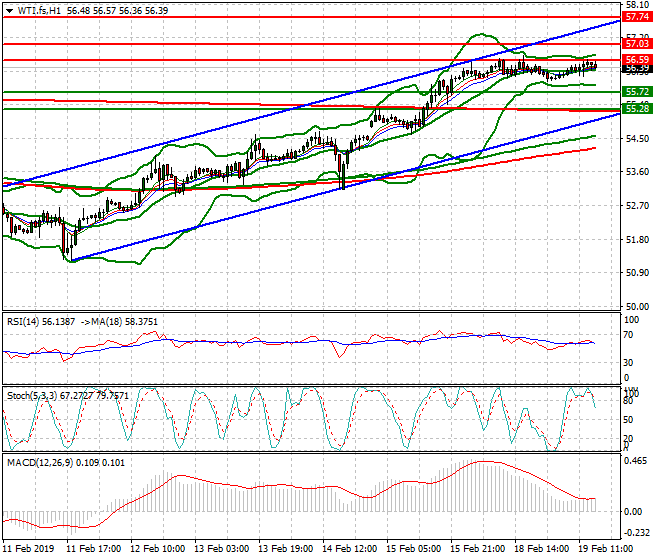Select the 58.10 price scale value

pyautogui.click(x=637, y=5)
